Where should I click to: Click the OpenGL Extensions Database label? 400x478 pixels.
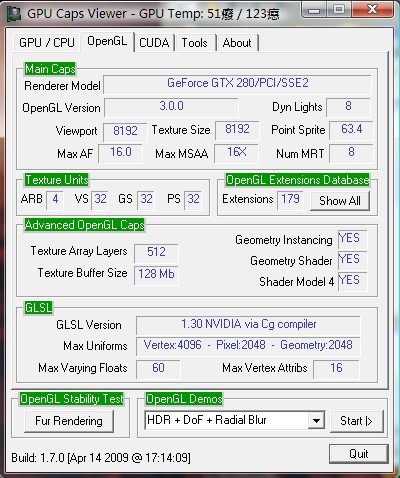pyautogui.click(x=298, y=180)
